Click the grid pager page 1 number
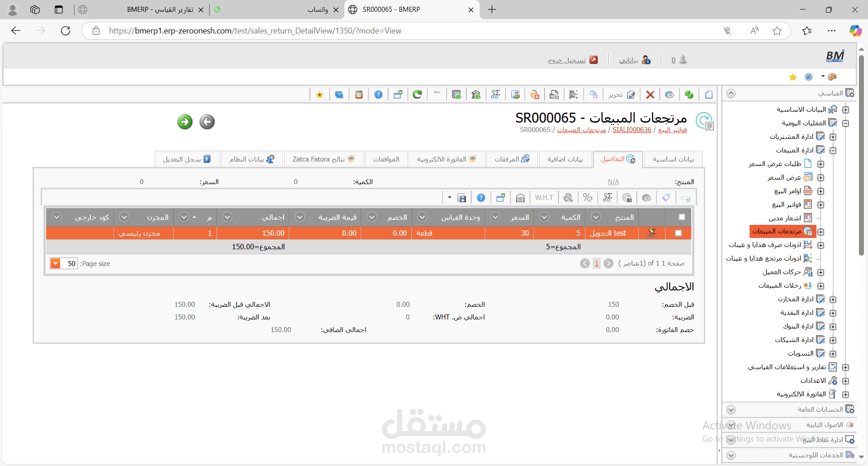This screenshot has height=466, width=868. click(596, 263)
